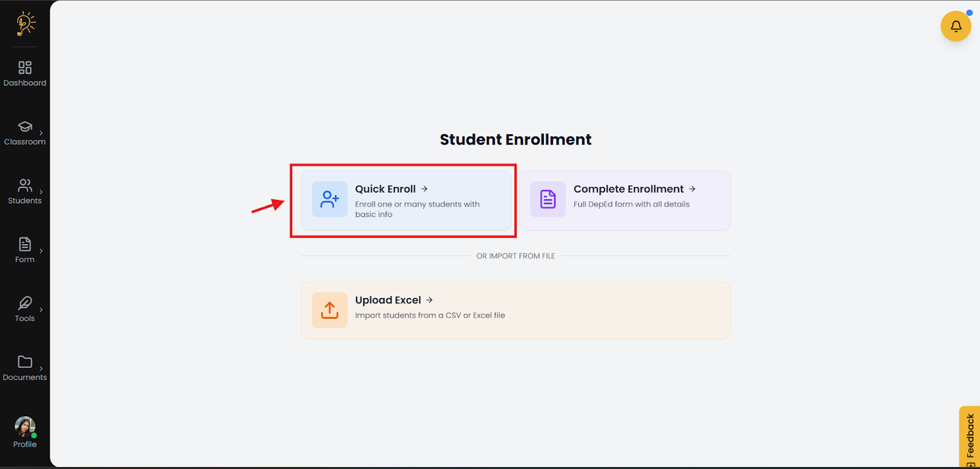
Task: Open notifications via bell icon
Action: (956, 26)
